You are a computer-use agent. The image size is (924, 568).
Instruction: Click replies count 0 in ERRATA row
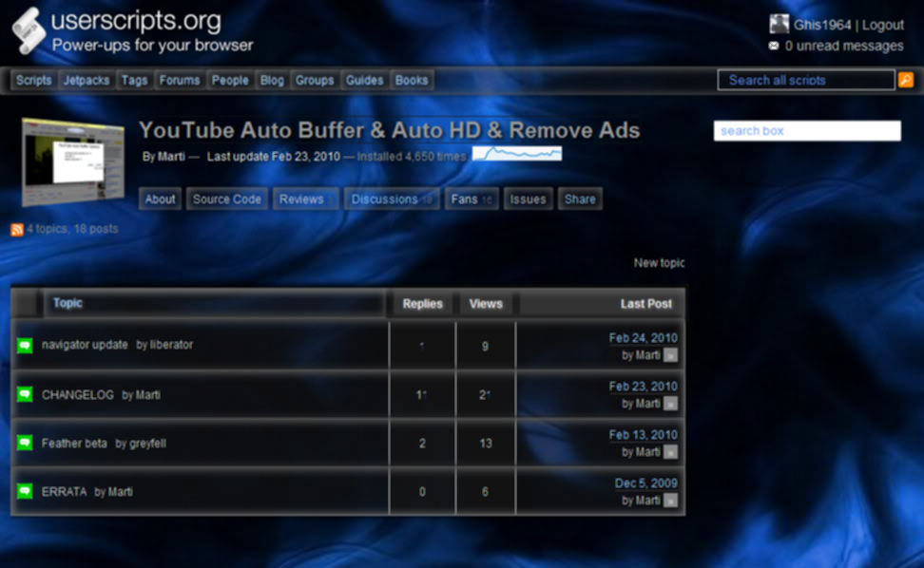422,491
